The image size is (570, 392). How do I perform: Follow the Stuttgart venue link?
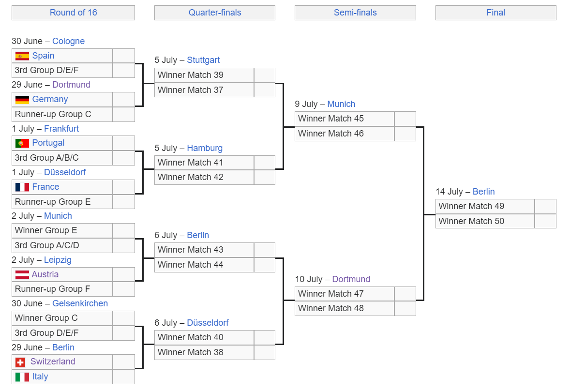[203, 60]
